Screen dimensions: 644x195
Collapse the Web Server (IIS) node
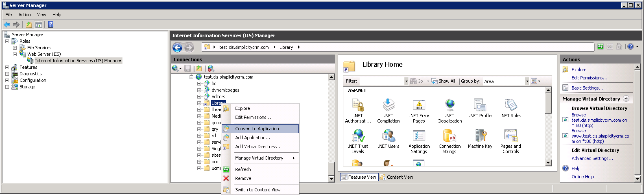pyautogui.click(x=15, y=54)
